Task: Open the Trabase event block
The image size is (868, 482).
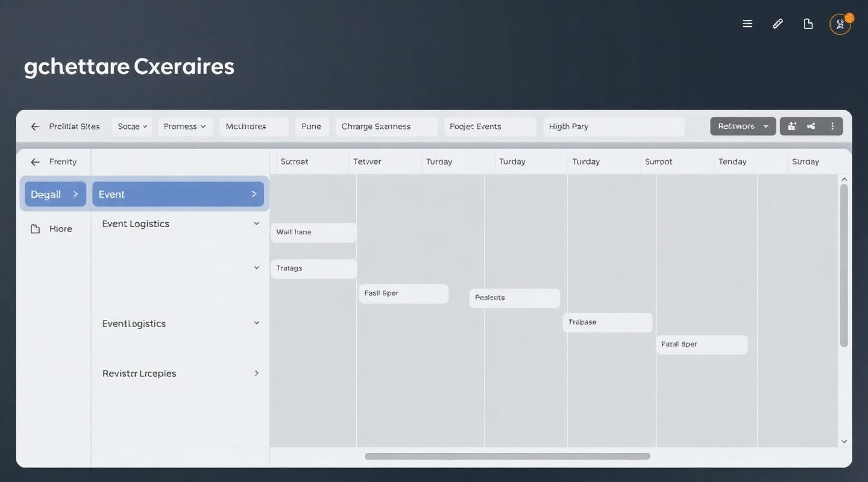Action: 608,322
